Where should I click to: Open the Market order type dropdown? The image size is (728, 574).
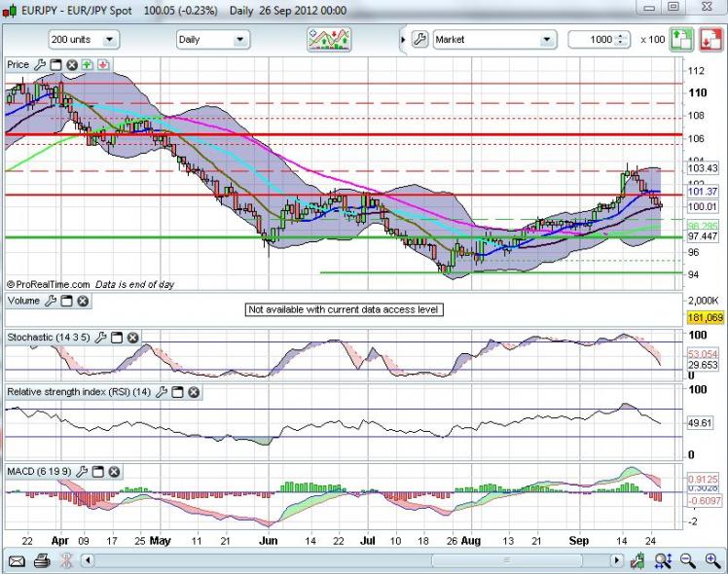[x=546, y=40]
